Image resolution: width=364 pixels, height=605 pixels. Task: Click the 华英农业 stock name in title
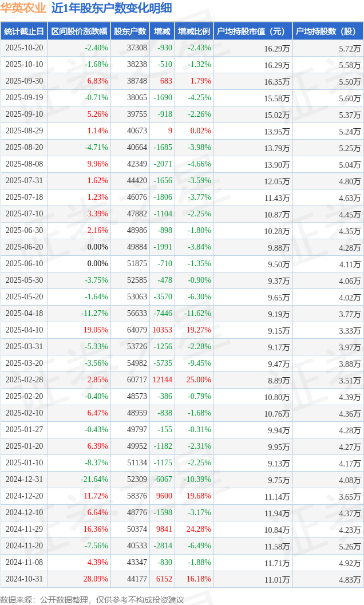(x=23, y=8)
